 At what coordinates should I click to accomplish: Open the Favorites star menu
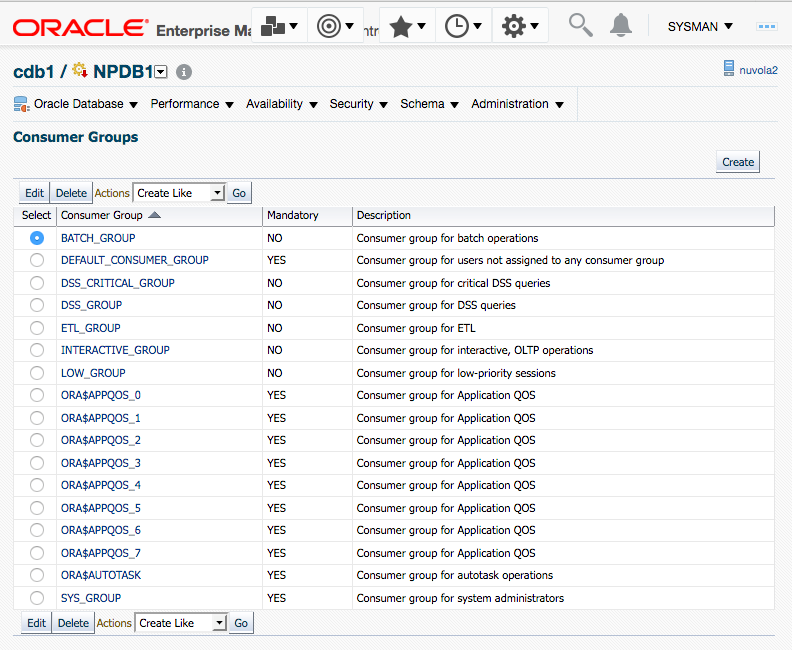point(407,26)
